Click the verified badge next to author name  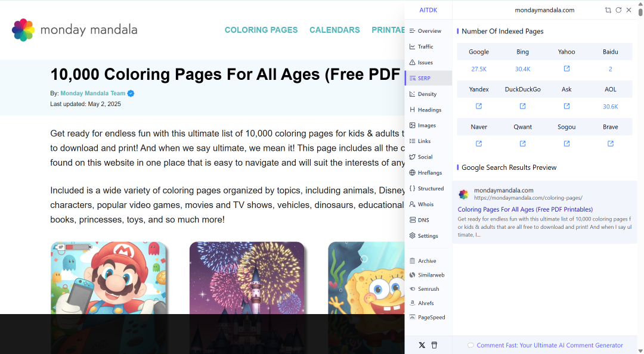coord(131,93)
